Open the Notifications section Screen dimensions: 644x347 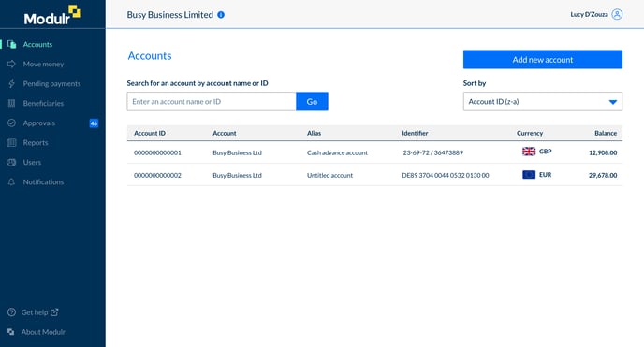[43, 182]
